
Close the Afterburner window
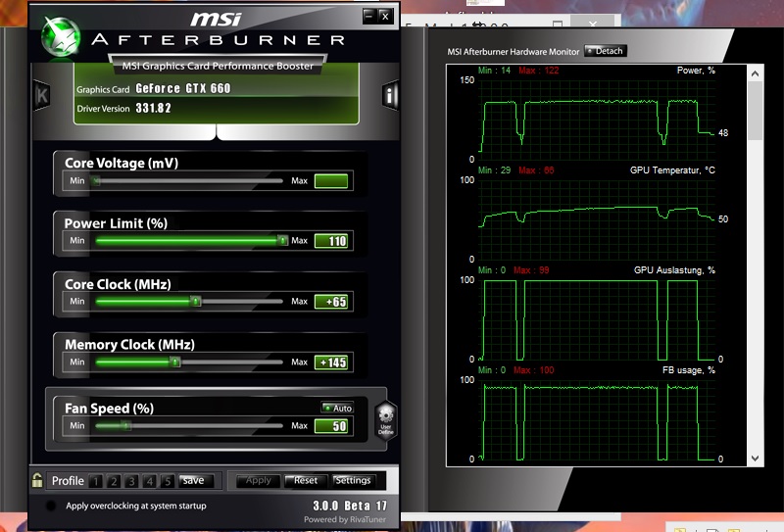(385, 16)
